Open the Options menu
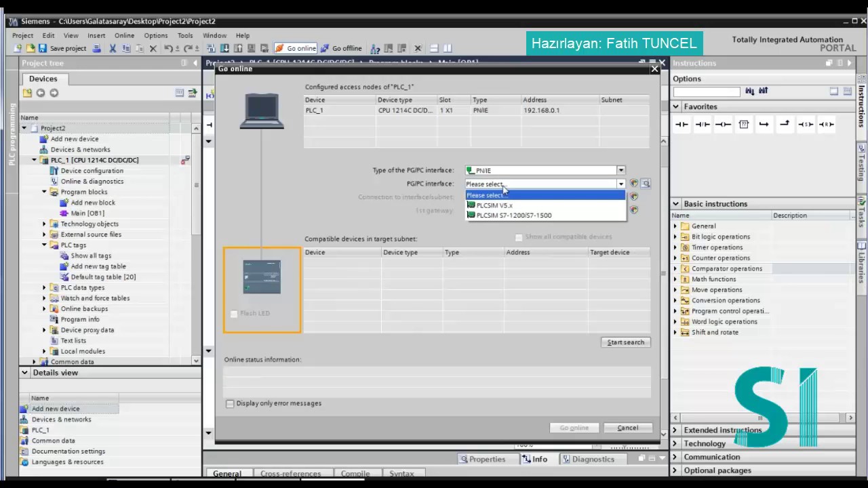Screen dimensions: 868x488 pos(155,35)
